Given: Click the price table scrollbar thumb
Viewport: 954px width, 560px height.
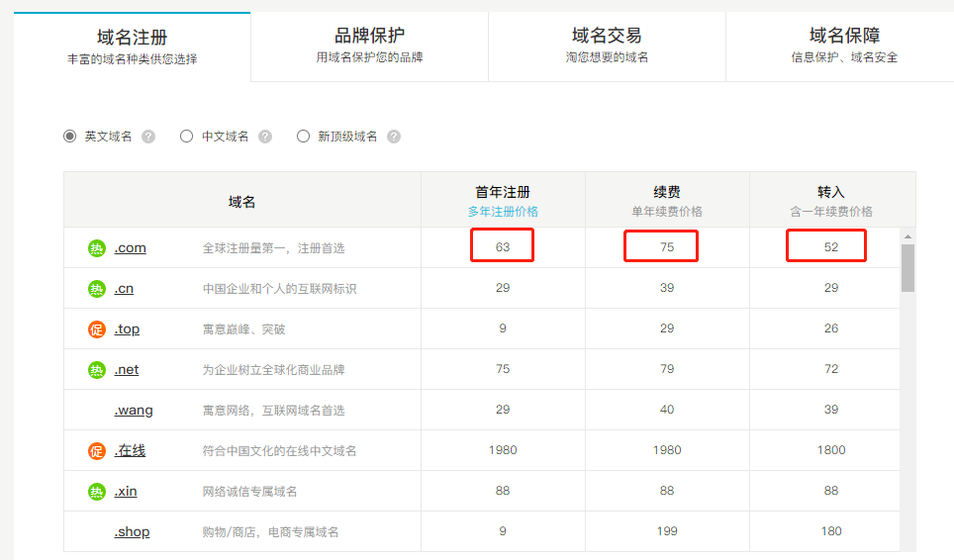Looking at the screenshot, I should point(907,267).
